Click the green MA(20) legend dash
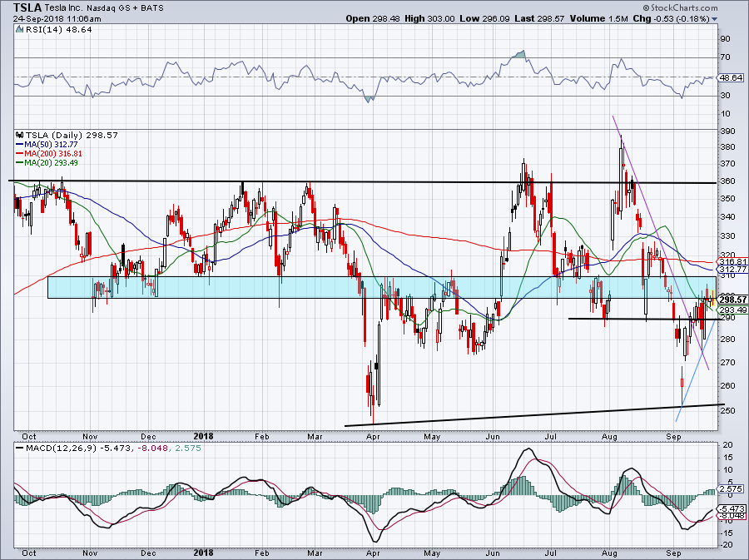749x560 pixels. pos(20,163)
